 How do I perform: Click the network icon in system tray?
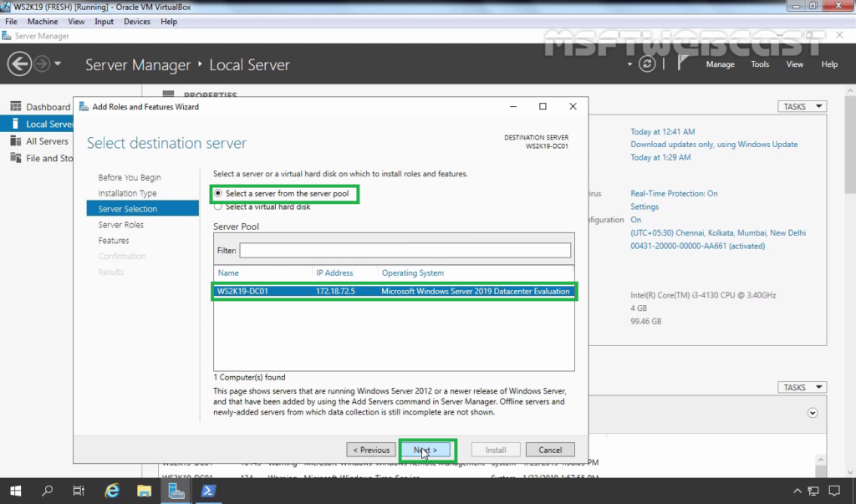coord(813,491)
